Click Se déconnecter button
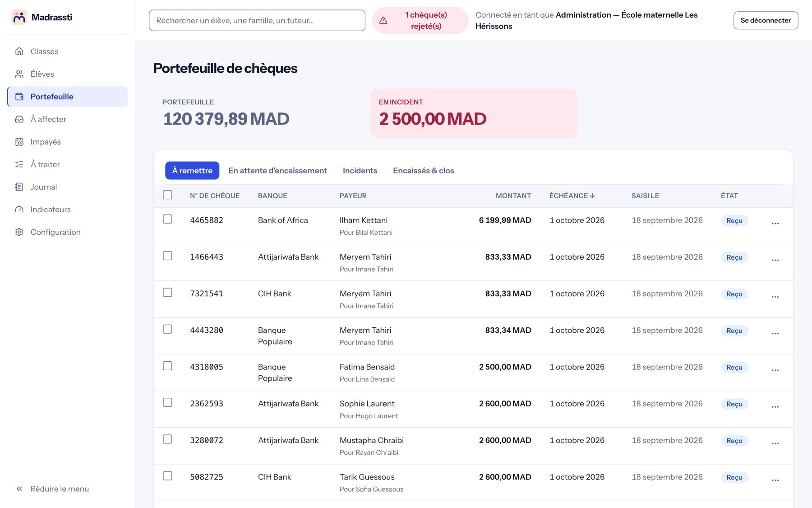 [x=766, y=20]
